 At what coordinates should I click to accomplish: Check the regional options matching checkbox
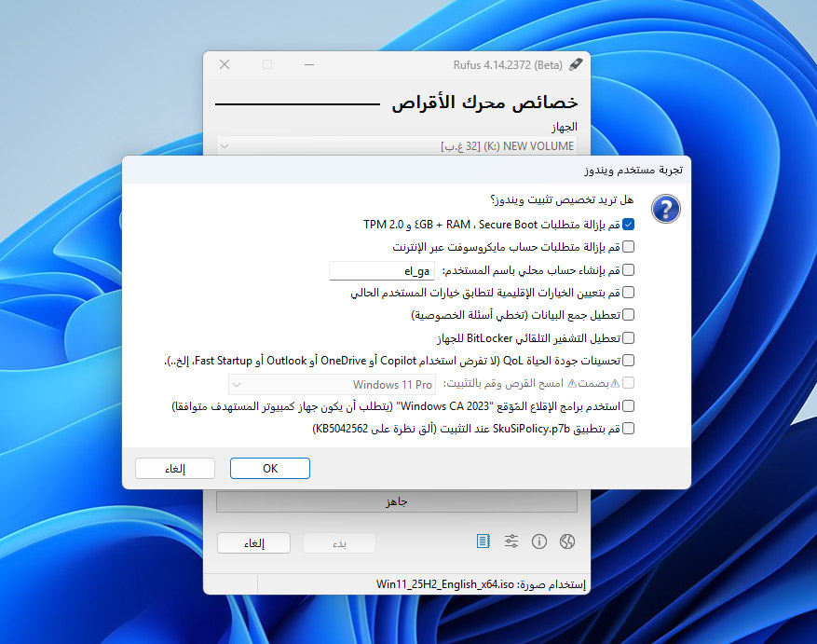pyautogui.click(x=630, y=292)
